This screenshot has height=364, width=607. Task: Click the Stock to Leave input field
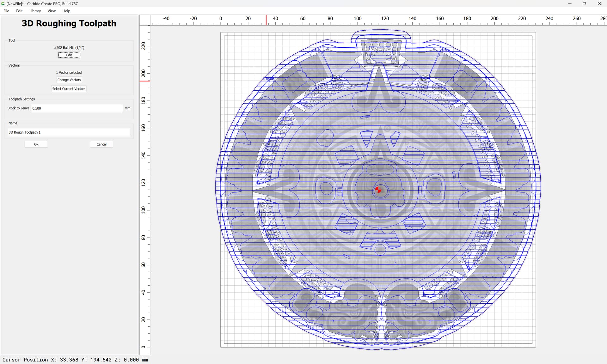(77, 108)
